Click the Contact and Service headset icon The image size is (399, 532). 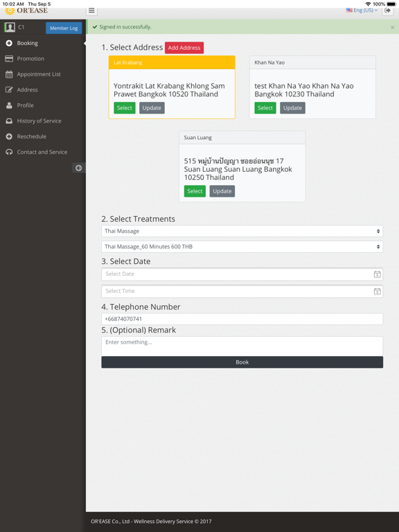9,152
